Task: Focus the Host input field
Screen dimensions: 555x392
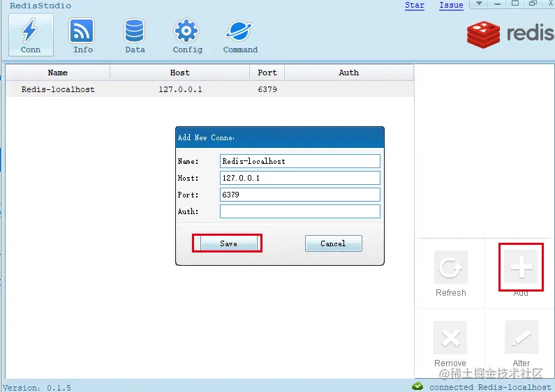Action: point(299,178)
